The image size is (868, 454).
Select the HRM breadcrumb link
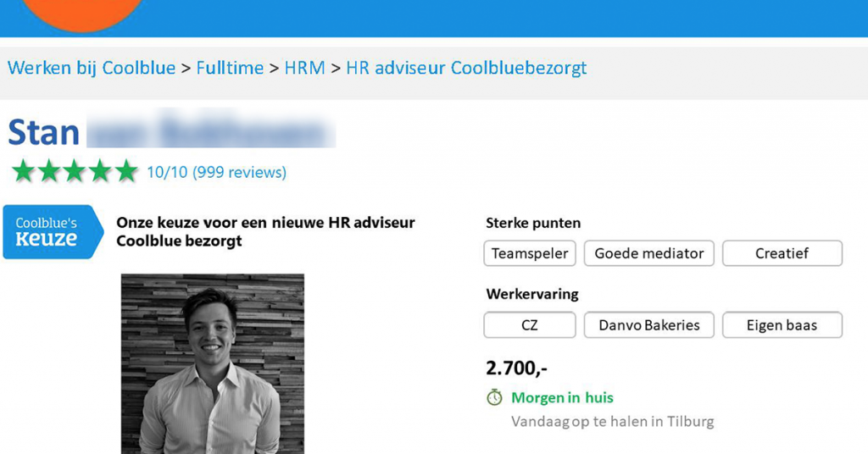304,68
